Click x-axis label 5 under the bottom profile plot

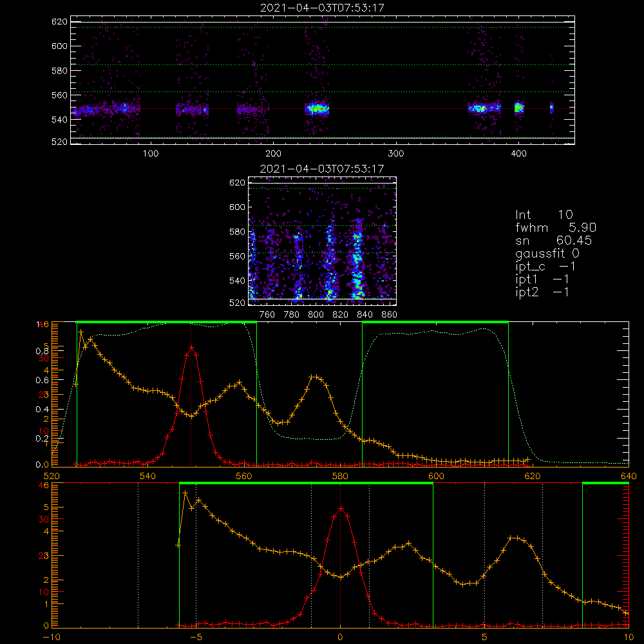[485, 637]
